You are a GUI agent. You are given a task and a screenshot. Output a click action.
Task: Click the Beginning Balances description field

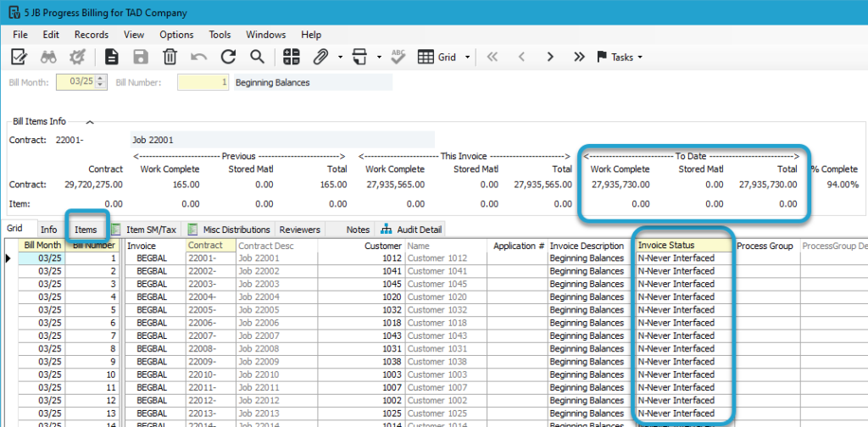tap(314, 82)
